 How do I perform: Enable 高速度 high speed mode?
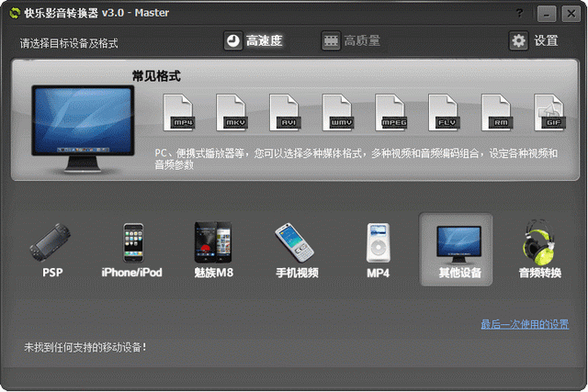pos(254,41)
